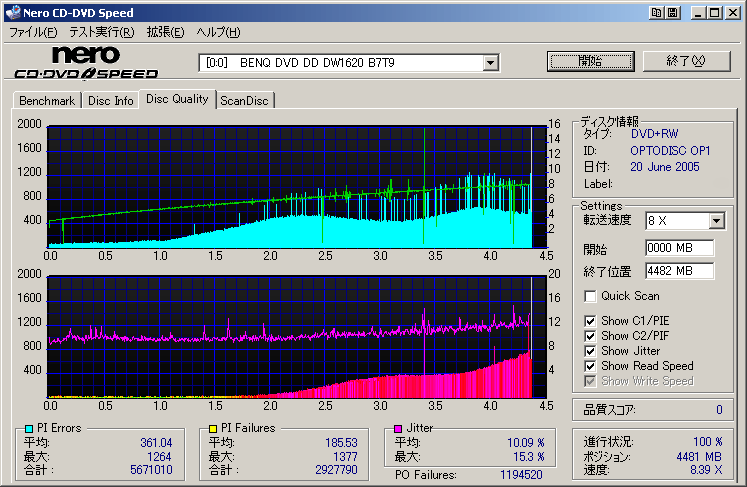The height and width of the screenshot is (487, 747).
Task: Click the Nero disc icon in title bar
Action: coord(13,13)
